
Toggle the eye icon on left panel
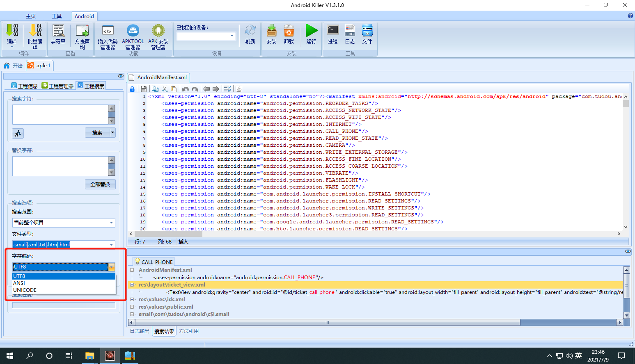click(120, 76)
